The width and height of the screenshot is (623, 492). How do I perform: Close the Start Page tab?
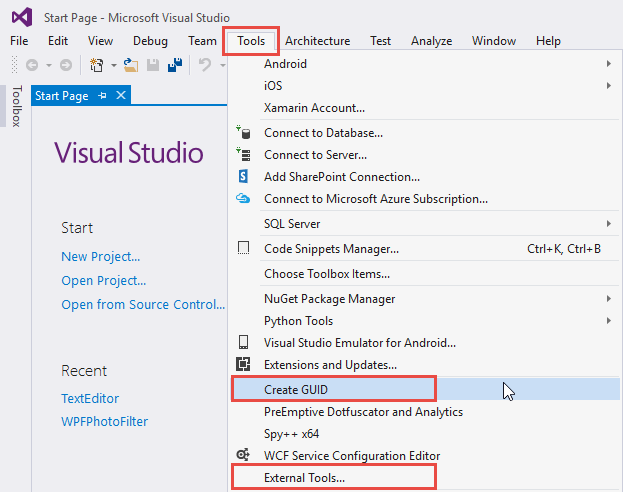[x=121, y=95]
